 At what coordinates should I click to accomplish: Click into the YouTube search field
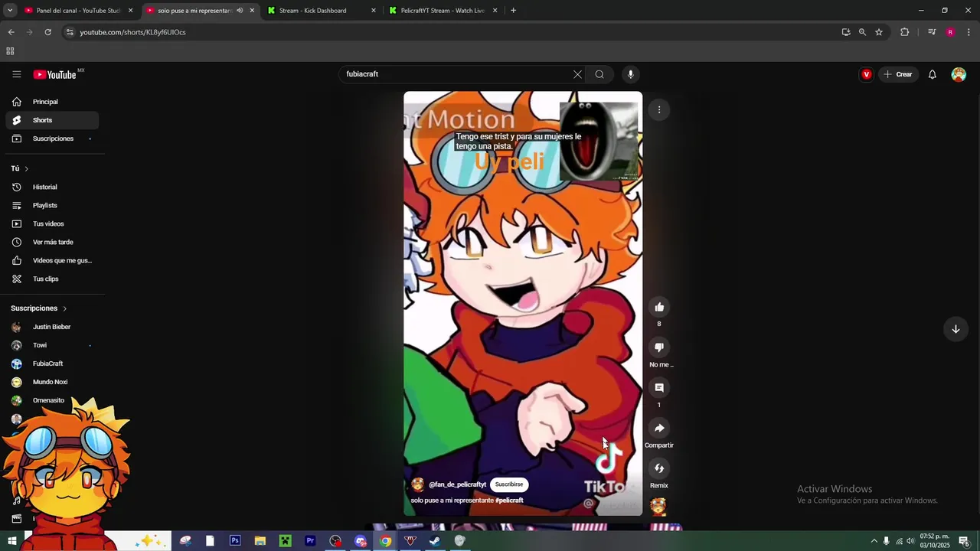click(456, 74)
